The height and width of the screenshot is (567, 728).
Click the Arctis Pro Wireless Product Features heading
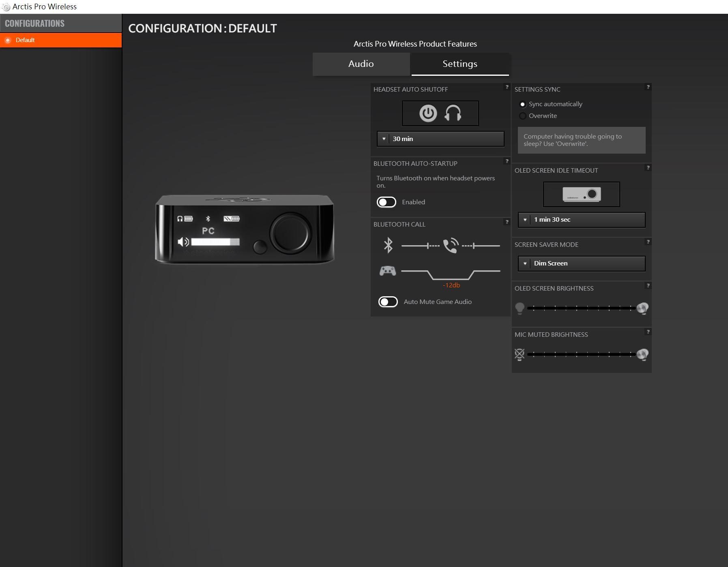(415, 44)
